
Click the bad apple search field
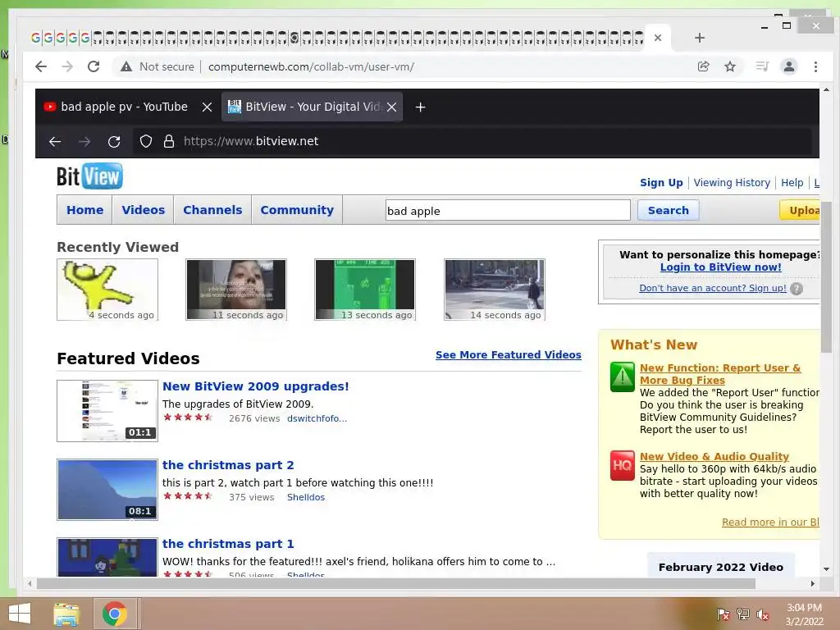click(x=508, y=211)
